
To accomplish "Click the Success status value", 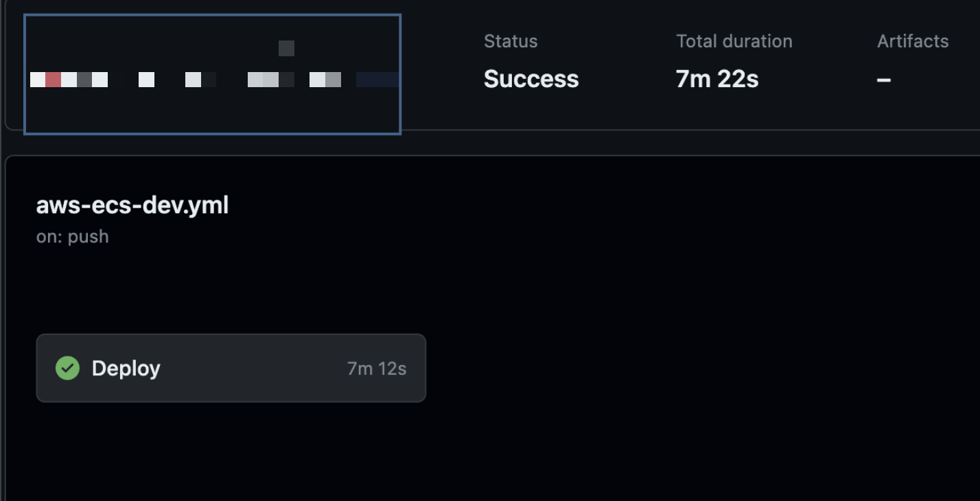I will click(530, 79).
